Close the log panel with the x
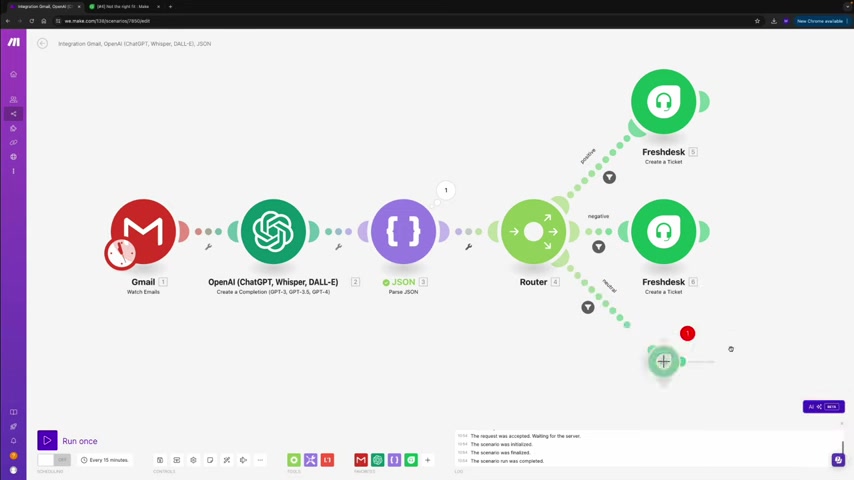The width and height of the screenshot is (854, 480). [x=841, y=423]
